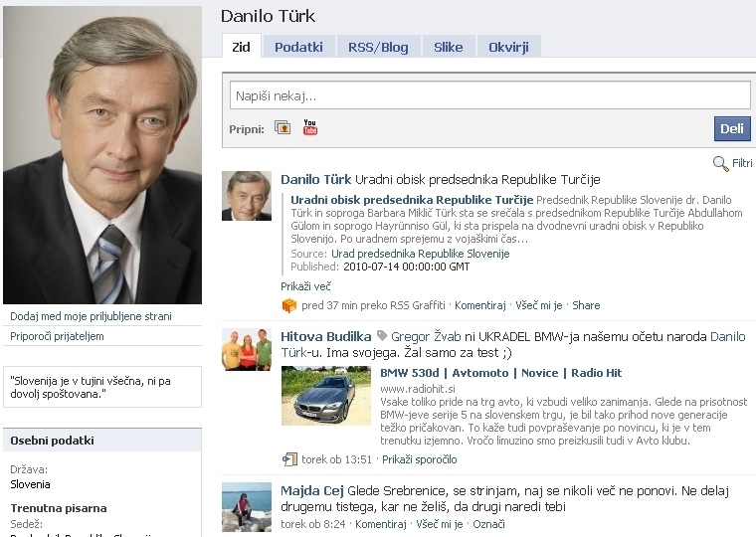Click the published date 2010-07-14 00:00:00 GMT
The height and width of the screenshot is (537, 756).
407,267
